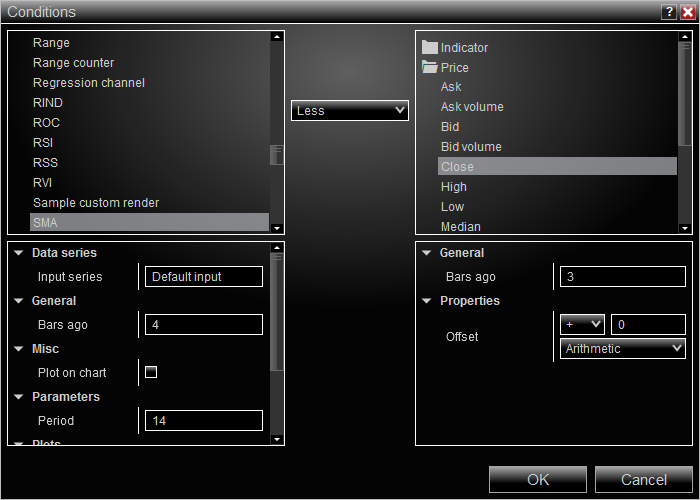Click the price list scroll up arrow
The image size is (700, 500).
tap(685, 37)
